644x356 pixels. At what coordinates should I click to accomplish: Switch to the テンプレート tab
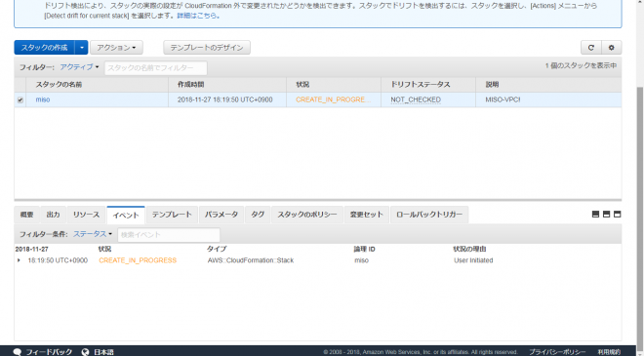click(172, 215)
